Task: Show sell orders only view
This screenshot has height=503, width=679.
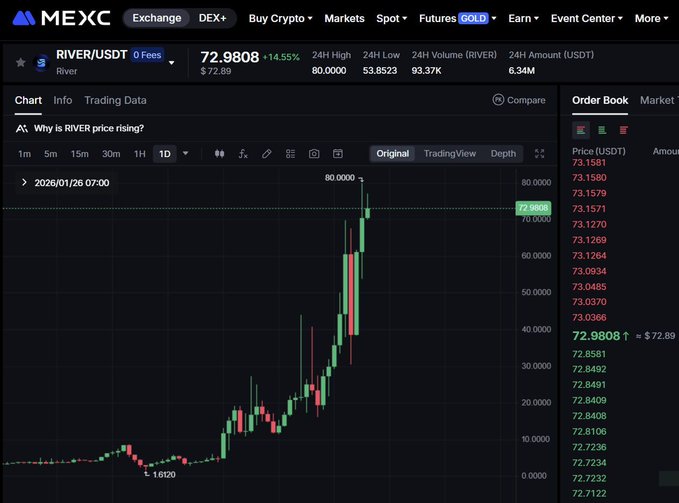Action: 624,130
